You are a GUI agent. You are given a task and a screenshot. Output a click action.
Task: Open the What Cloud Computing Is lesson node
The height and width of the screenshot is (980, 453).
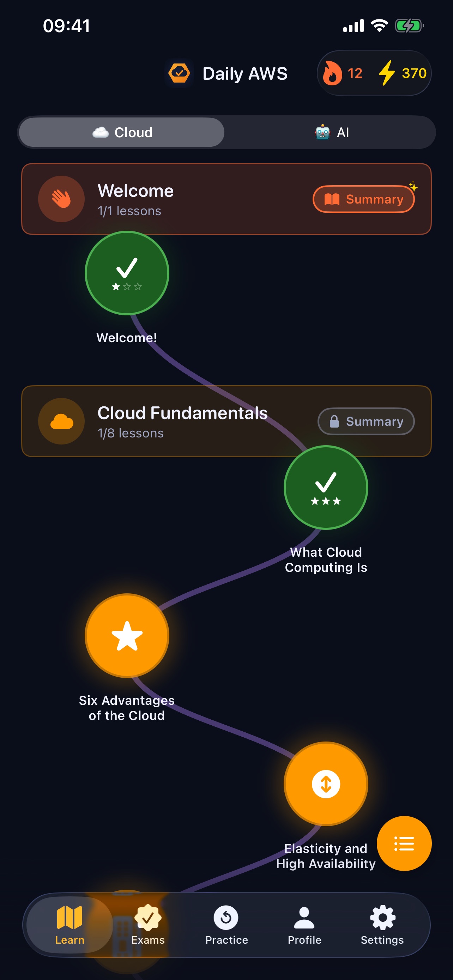(x=326, y=487)
